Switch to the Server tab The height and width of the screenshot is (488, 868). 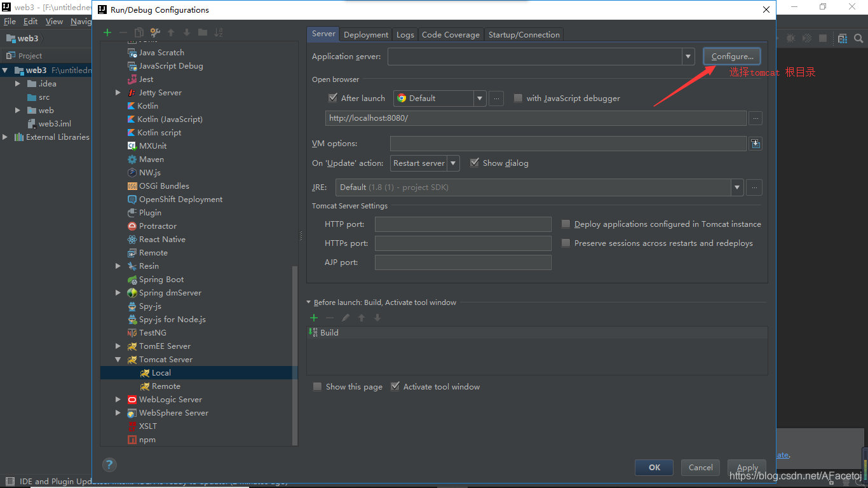tap(323, 34)
